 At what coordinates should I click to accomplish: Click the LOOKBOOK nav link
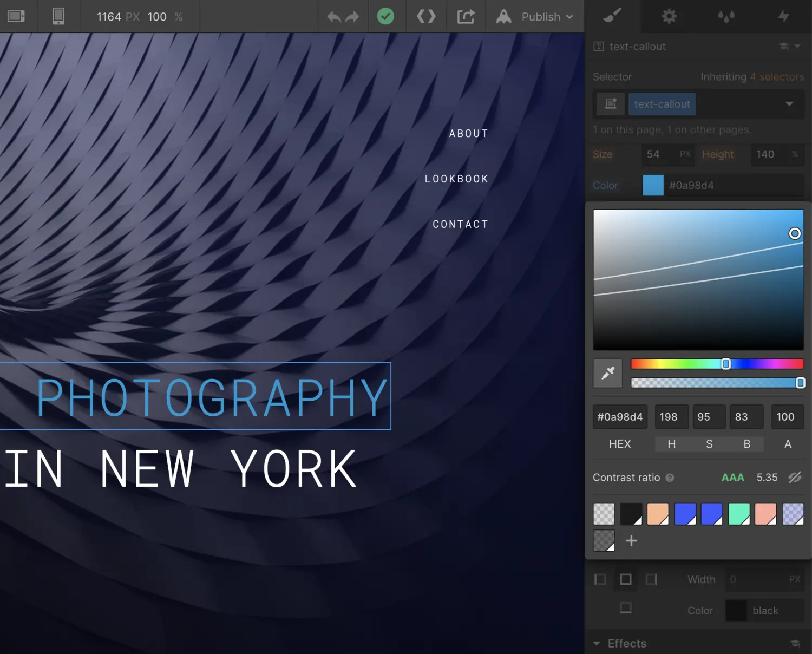[457, 179]
